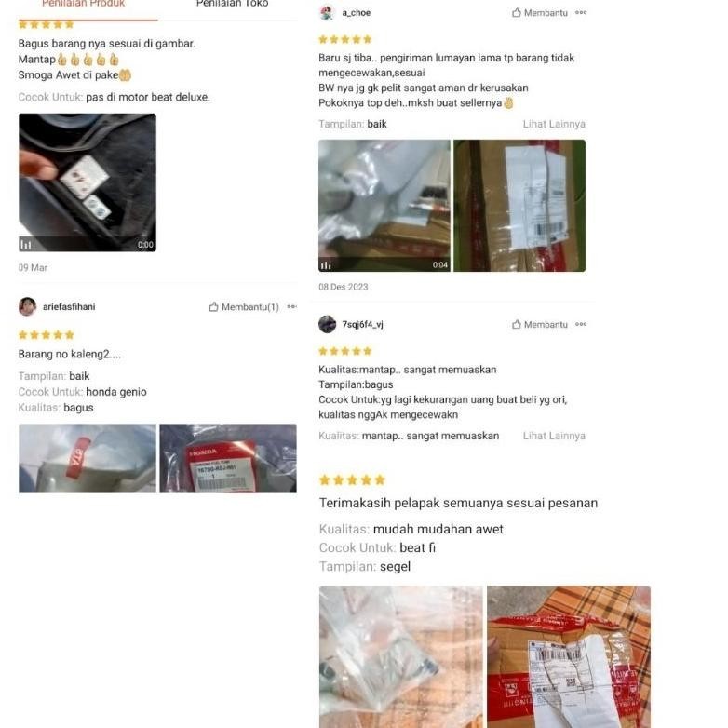Open the three-dot menu on a_choe's review
728x728 pixels.
pyautogui.click(x=581, y=12)
